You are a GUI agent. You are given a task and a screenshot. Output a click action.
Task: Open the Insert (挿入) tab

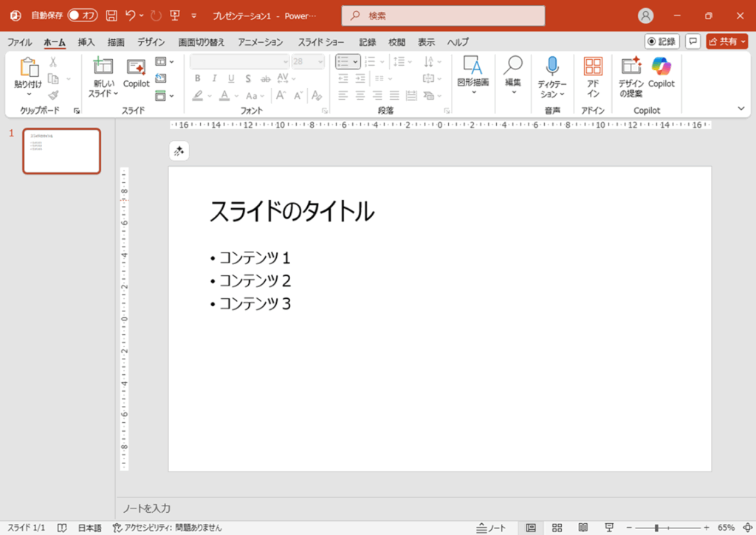[x=86, y=42]
